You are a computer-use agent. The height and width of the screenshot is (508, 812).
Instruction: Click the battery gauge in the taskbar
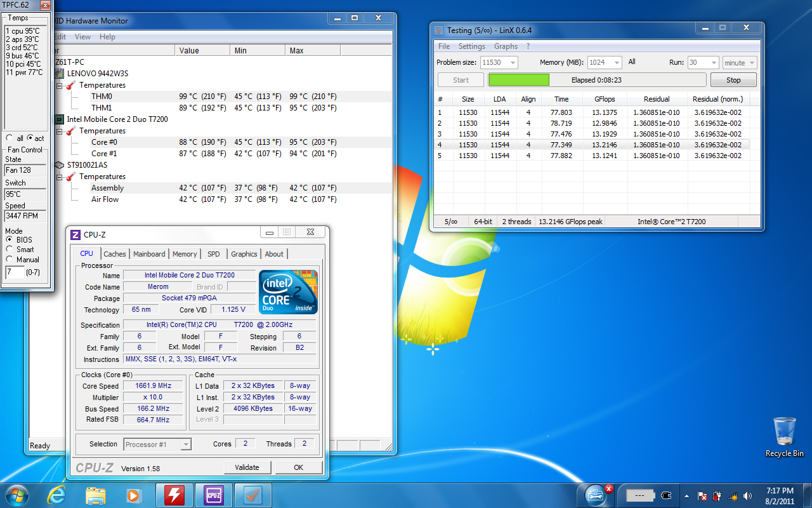641,495
